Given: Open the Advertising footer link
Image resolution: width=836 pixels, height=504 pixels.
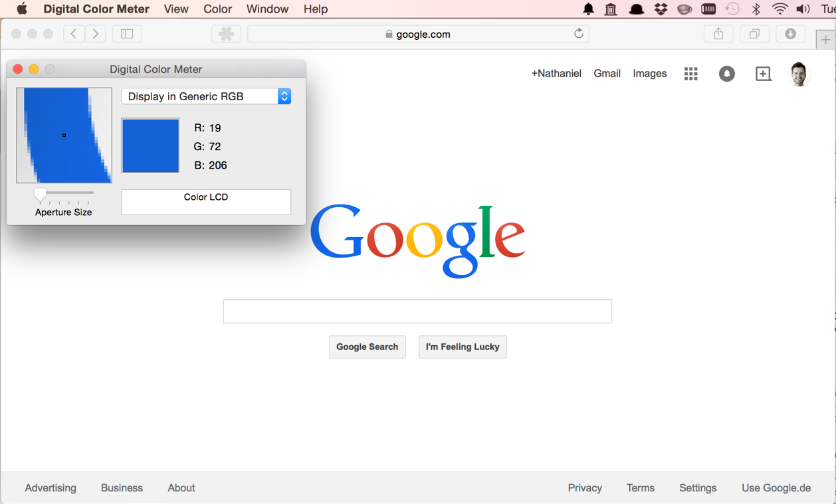Looking at the screenshot, I should (x=51, y=488).
